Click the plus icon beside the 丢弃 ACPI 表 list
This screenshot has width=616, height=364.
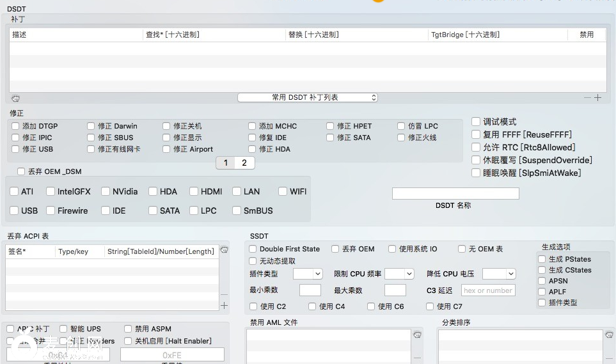click(224, 306)
